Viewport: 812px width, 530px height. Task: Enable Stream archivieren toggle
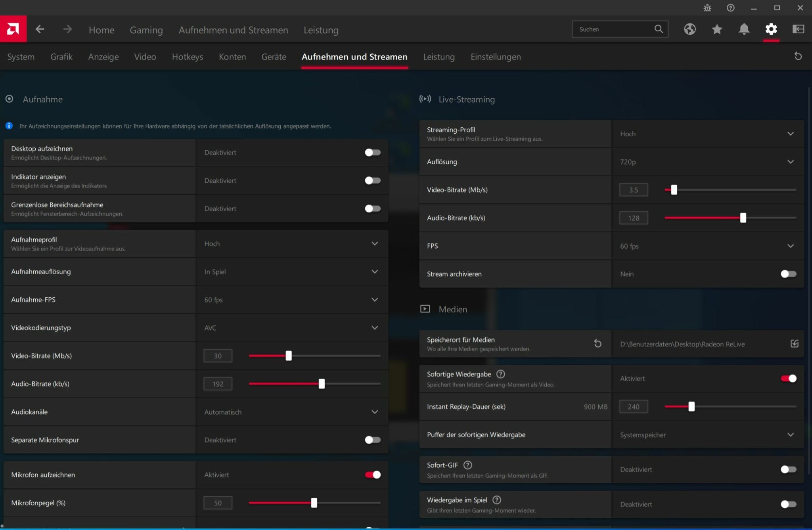tap(788, 274)
